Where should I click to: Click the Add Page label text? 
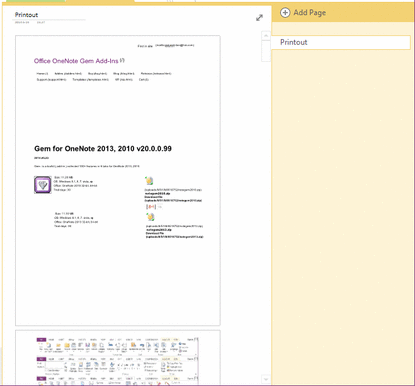click(x=310, y=13)
